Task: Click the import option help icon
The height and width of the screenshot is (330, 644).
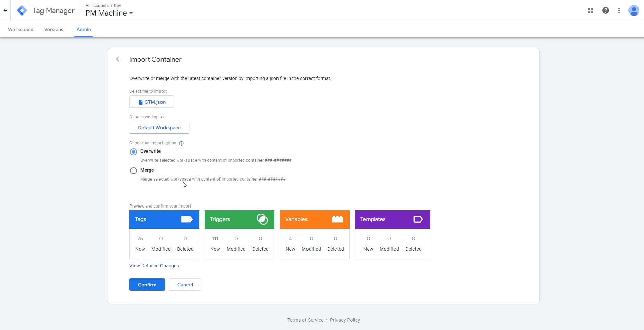Action: 181,143
